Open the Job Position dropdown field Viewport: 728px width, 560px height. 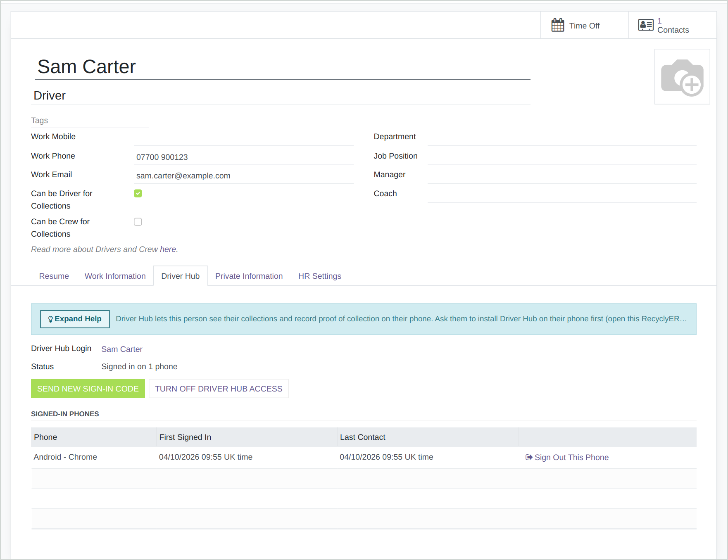coord(562,157)
